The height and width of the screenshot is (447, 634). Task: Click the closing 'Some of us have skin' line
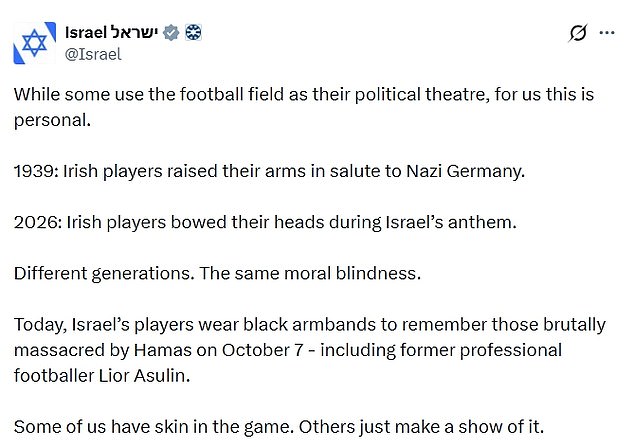[x=279, y=427]
